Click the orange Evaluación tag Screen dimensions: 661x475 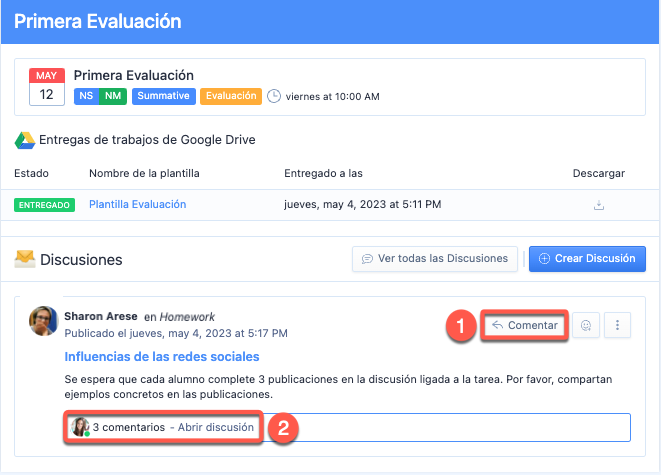click(230, 97)
